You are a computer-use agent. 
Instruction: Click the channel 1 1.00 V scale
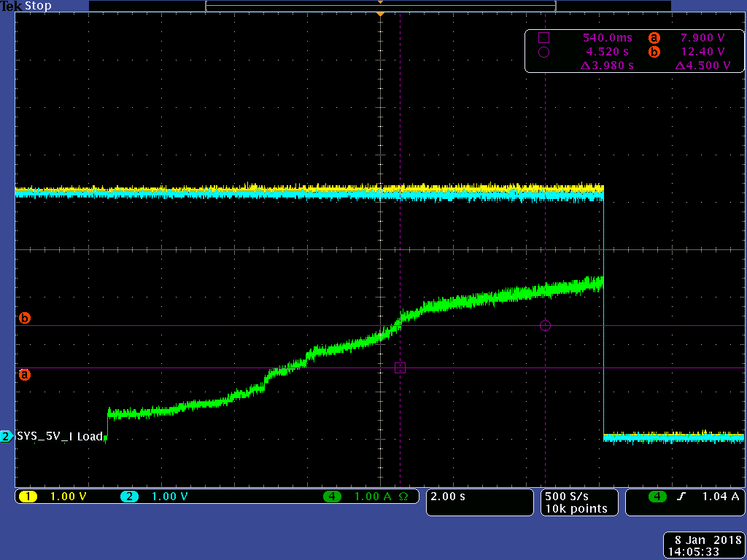(69, 497)
